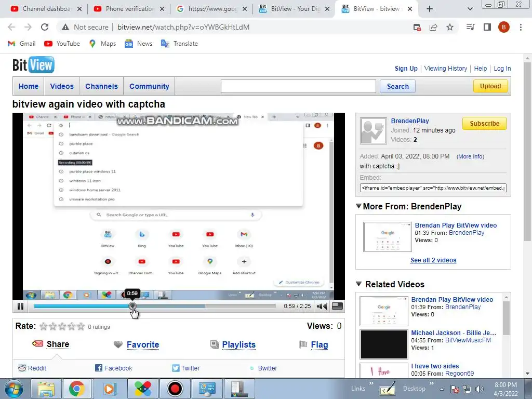Open the Channels tab
Screen dimensions: 532x399
(101, 86)
